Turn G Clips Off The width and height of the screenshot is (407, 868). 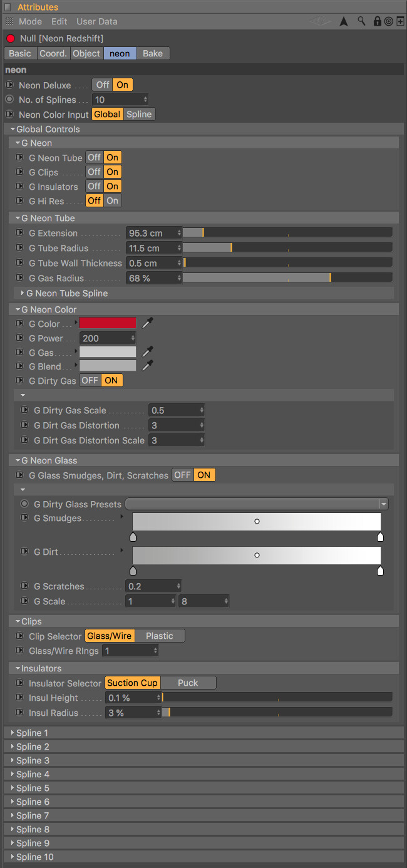(94, 172)
